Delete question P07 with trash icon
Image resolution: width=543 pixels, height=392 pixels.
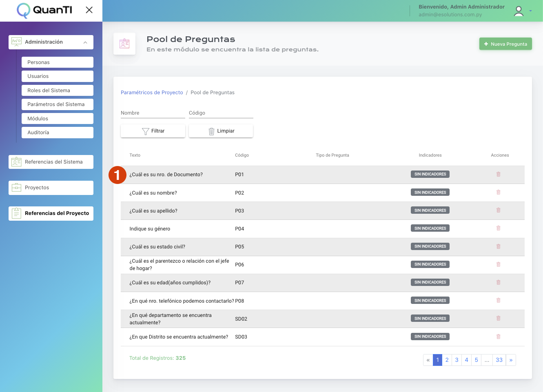498,282
